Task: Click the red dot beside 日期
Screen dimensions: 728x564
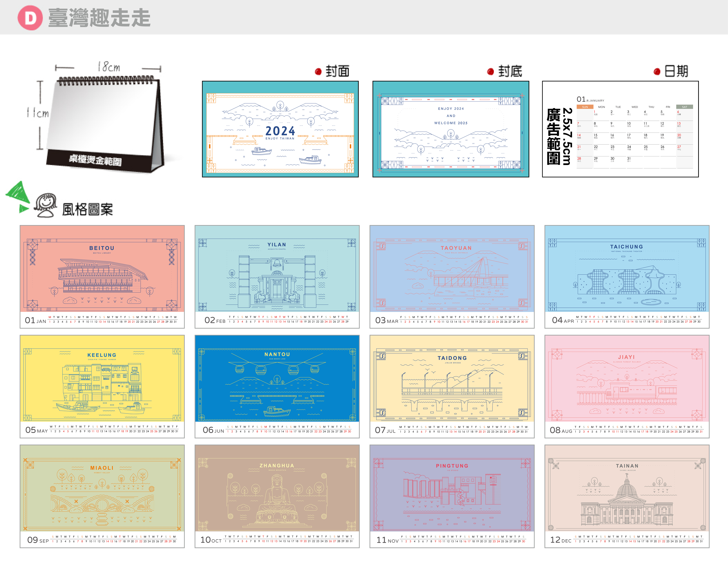Action: pos(657,71)
